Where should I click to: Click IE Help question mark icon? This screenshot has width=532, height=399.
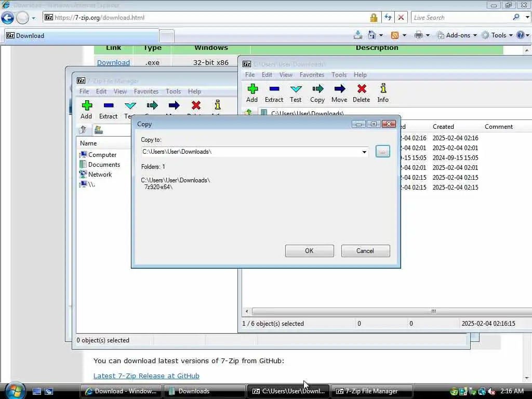pyautogui.click(x=521, y=35)
